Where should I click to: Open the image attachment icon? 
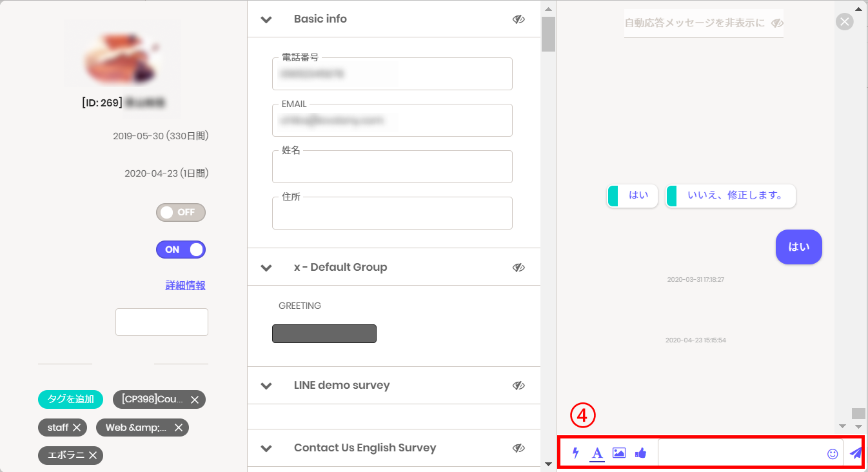619,453
